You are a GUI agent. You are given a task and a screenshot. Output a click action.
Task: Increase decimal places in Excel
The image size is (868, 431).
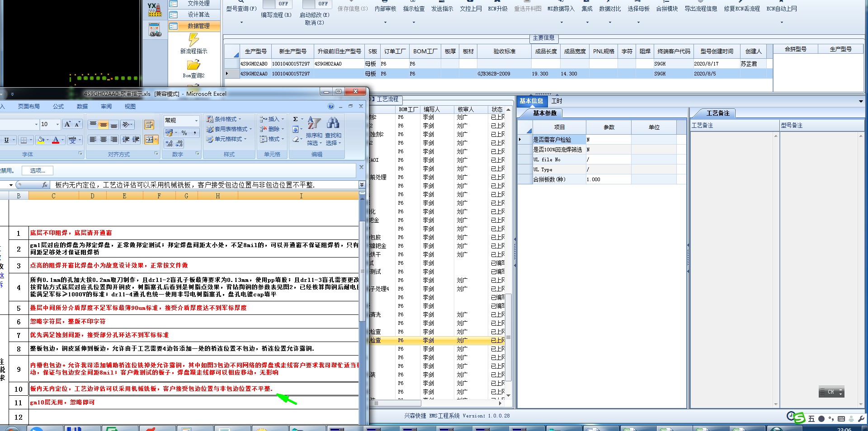coord(170,143)
